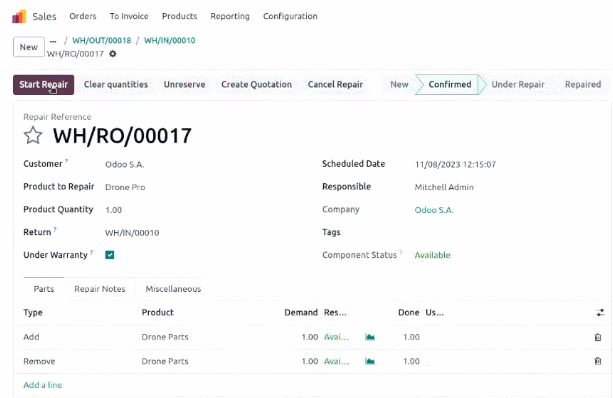613x398 pixels.
Task: Click the Unreserve button
Action: point(185,85)
